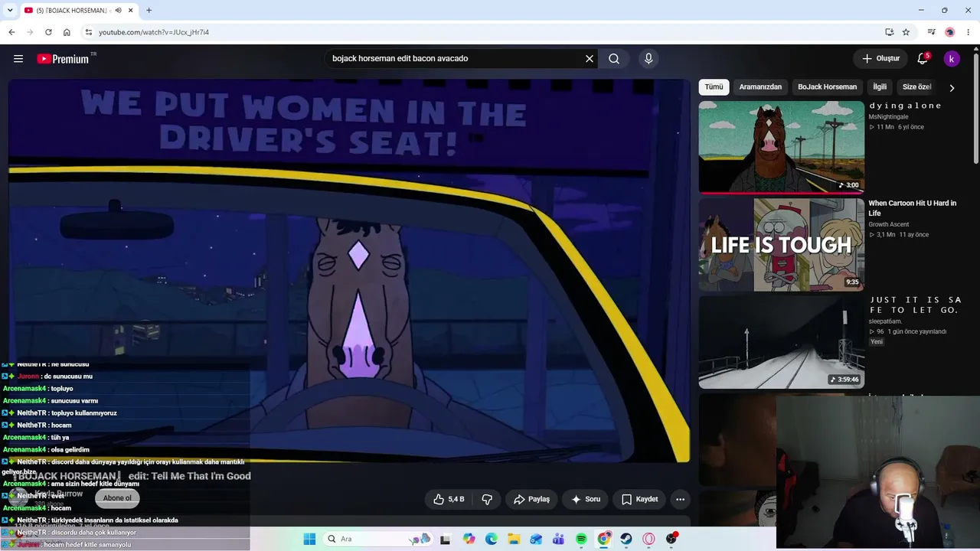Screen dimensions: 980x551
Task: Open the Chrome three-dot menu
Action: [x=969, y=32]
